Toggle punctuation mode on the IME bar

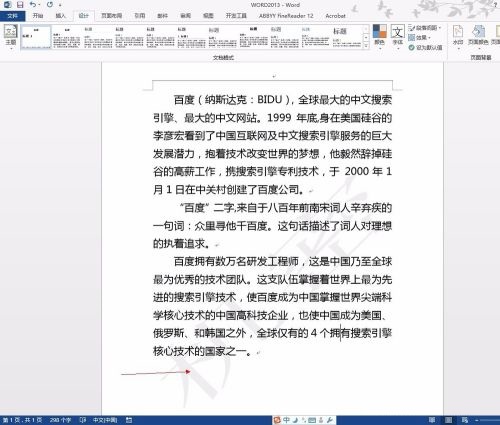(x=304, y=420)
